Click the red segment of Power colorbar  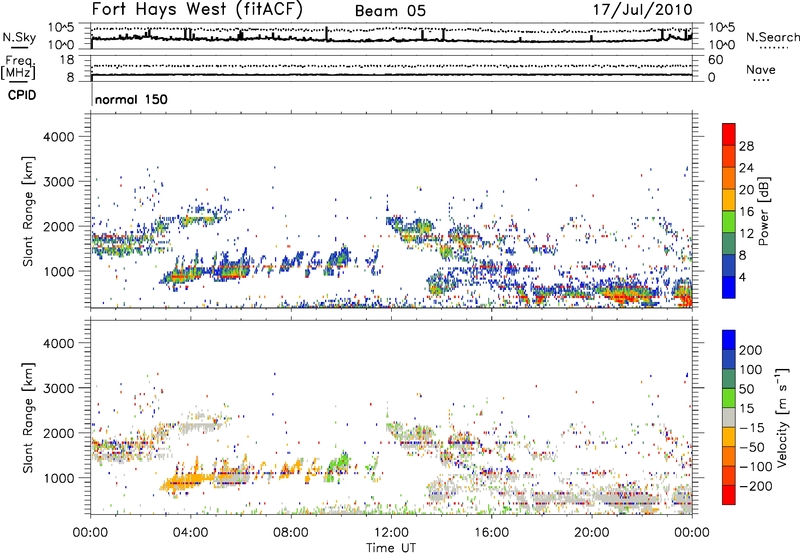point(729,134)
